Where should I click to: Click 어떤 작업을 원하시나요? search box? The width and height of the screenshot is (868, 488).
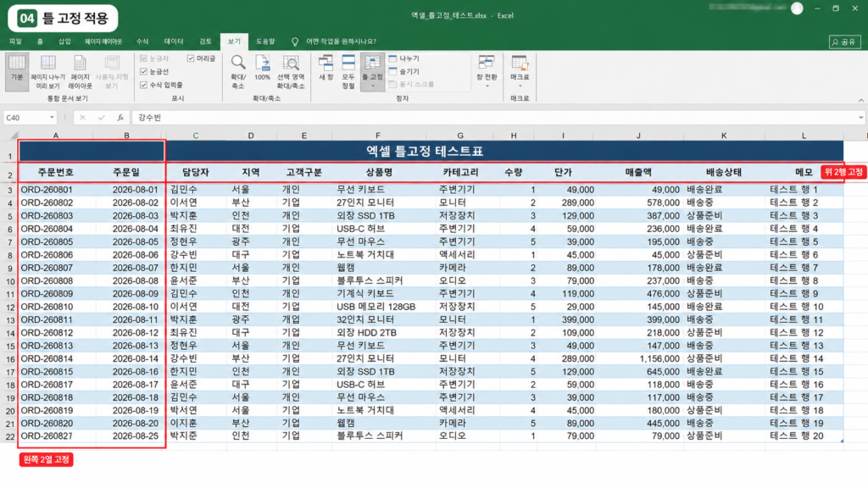pyautogui.click(x=341, y=42)
